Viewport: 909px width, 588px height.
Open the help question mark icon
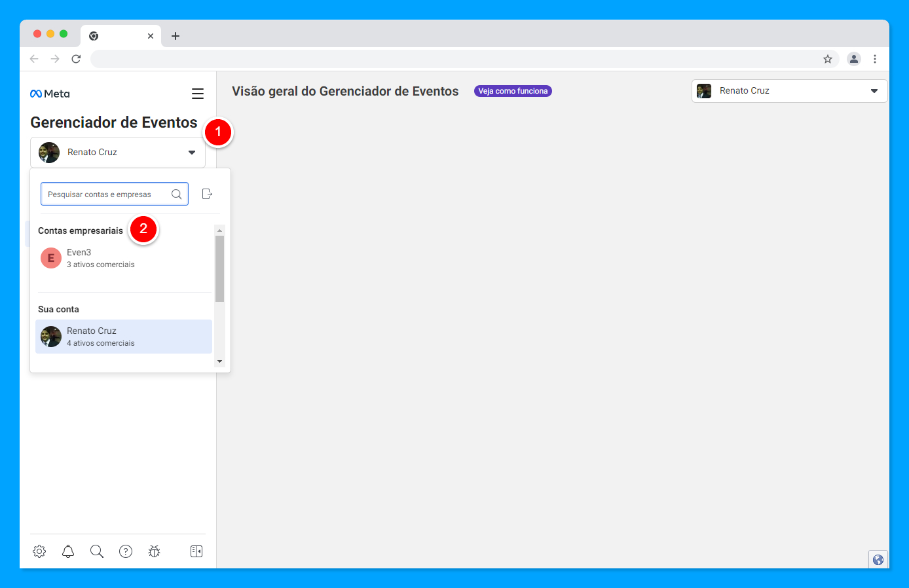126,551
